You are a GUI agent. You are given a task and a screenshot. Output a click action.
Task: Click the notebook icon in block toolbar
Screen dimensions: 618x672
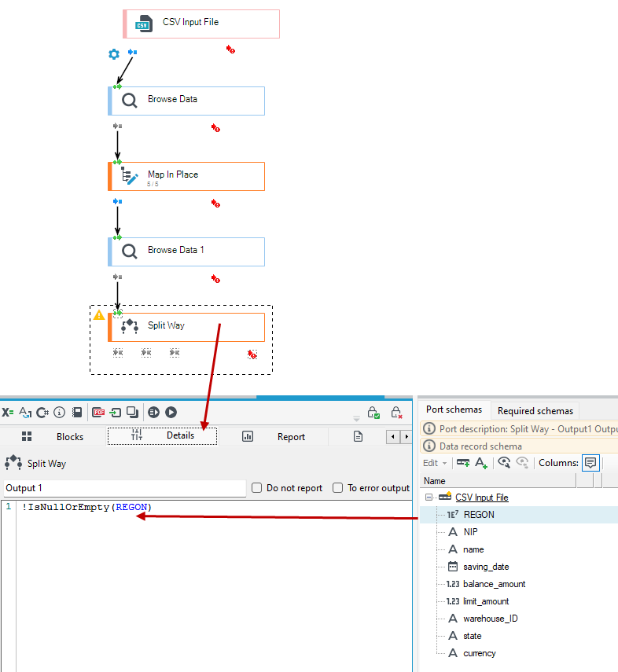[77, 413]
